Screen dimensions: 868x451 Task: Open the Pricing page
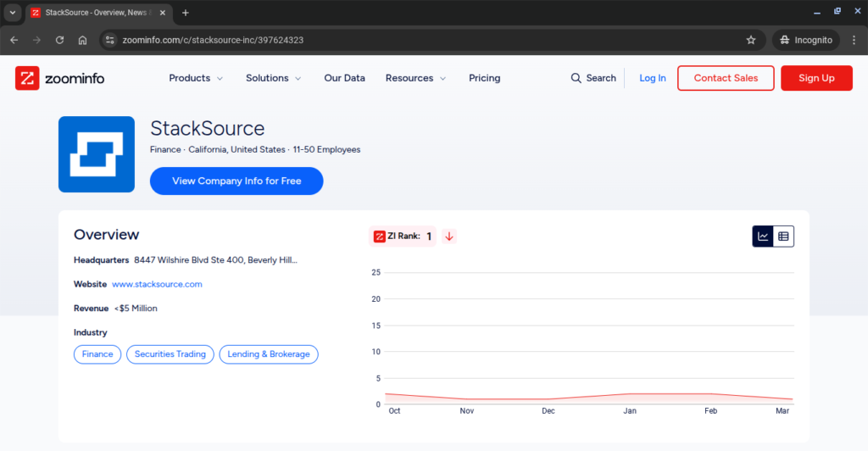coord(484,78)
